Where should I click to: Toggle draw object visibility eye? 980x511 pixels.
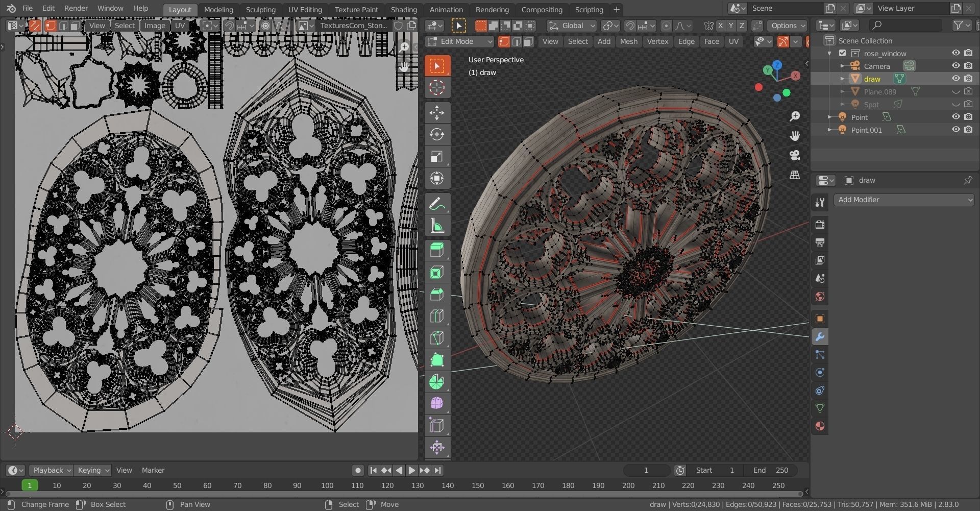tap(956, 79)
